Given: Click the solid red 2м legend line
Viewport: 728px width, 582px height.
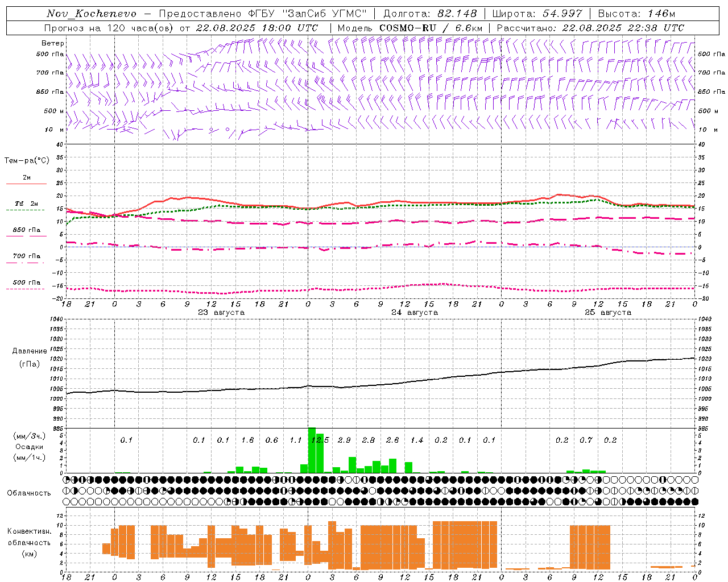Looking at the screenshot, I should pyautogui.click(x=26, y=184).
